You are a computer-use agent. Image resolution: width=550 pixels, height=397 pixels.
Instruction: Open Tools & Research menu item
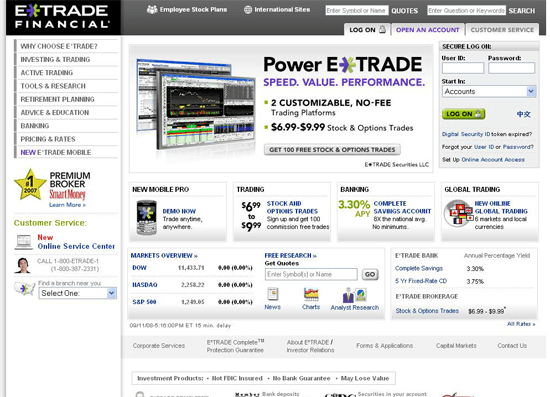point(66,86)
